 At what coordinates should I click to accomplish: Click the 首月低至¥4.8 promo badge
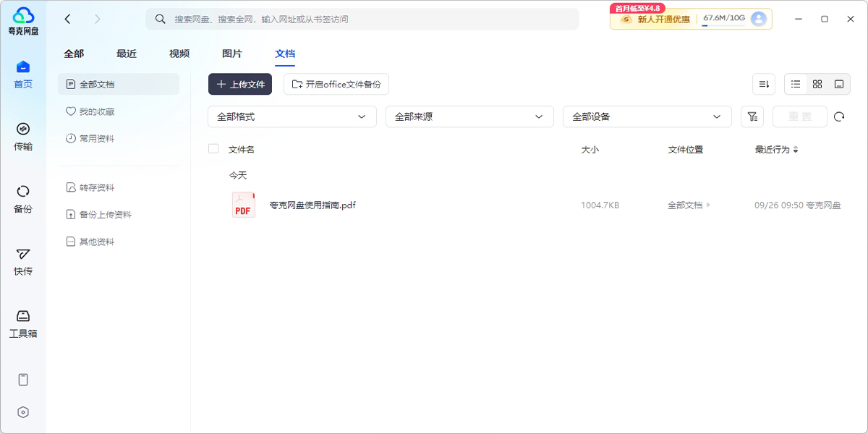[637, 8]
